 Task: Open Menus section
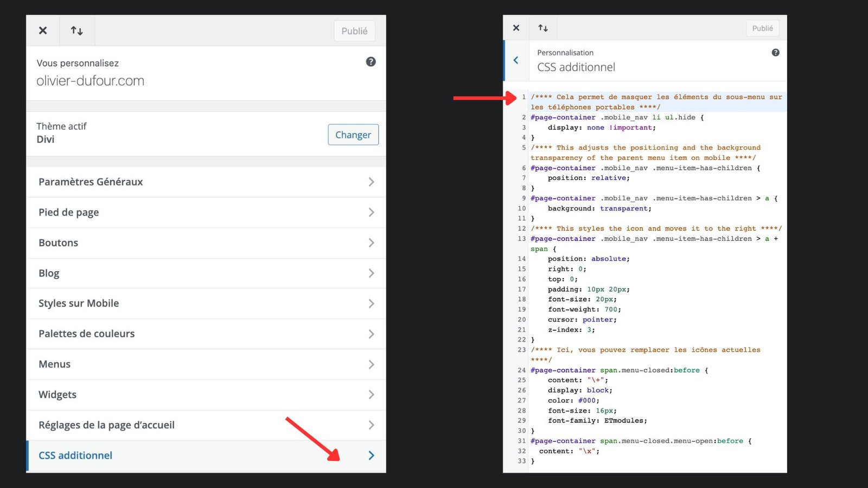[206, 364]
